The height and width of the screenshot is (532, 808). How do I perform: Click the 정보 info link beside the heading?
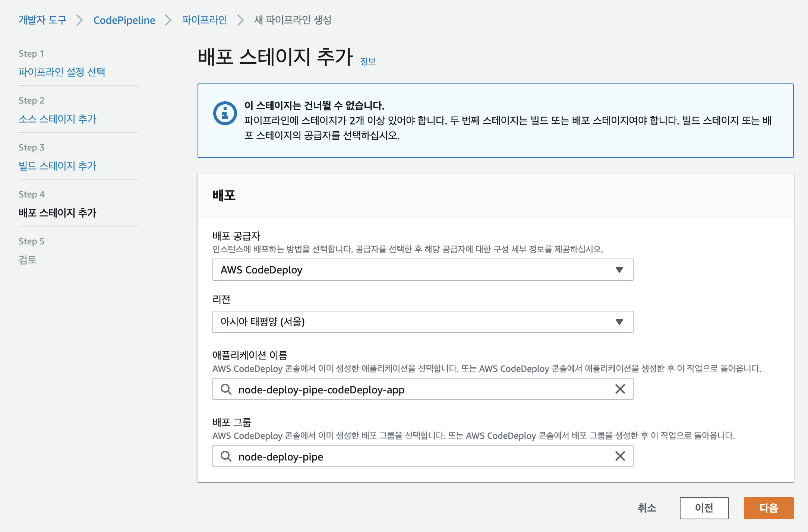pyautogui.click(x=368, y=61)
